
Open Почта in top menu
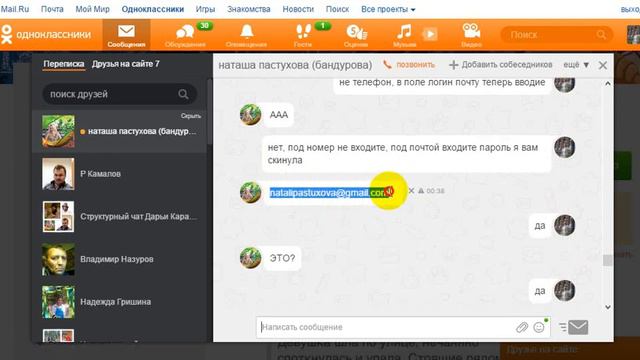click(x=52, y=9)
